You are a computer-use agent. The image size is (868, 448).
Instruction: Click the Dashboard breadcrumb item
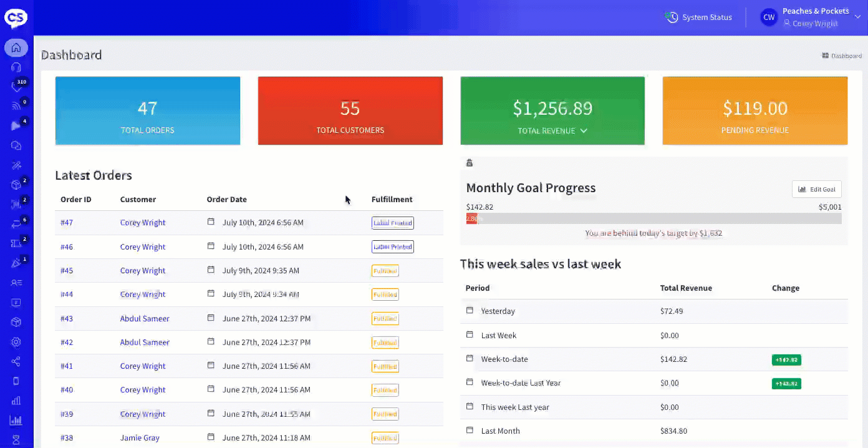[x=842, y=56]
